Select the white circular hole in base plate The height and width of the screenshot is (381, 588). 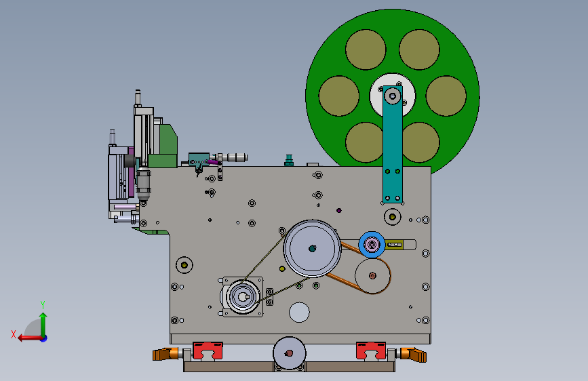[299, 312]
